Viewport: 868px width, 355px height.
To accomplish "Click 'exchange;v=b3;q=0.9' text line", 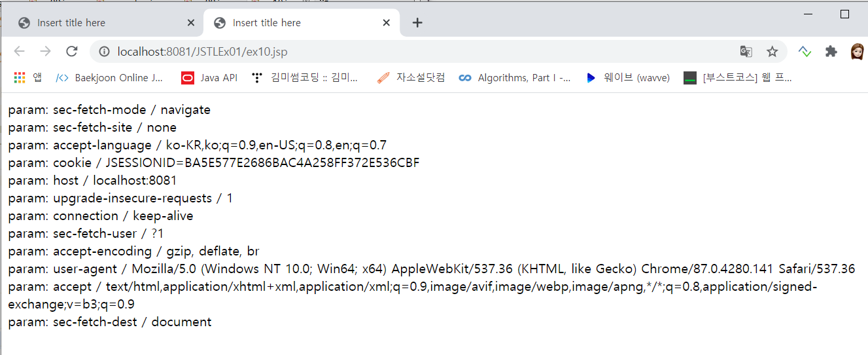I will (x=71, y=305).
